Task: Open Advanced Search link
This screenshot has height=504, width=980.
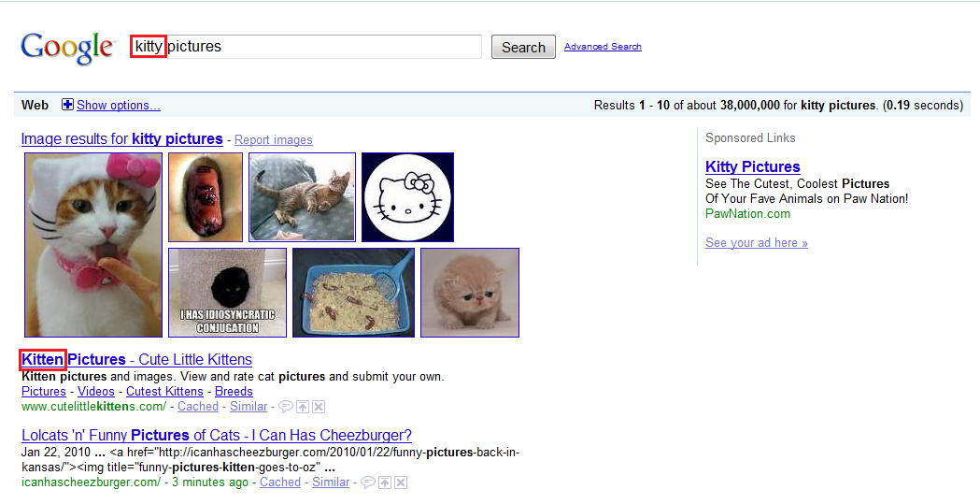Action: pyautogui.click(x=603, y=46)
